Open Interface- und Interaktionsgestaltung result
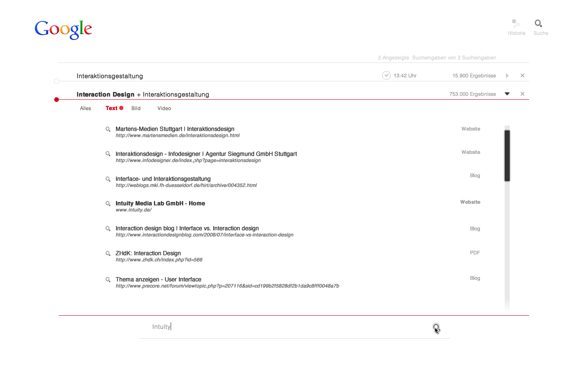This screenshot has width=588, height=368. (x=163, y=179)
